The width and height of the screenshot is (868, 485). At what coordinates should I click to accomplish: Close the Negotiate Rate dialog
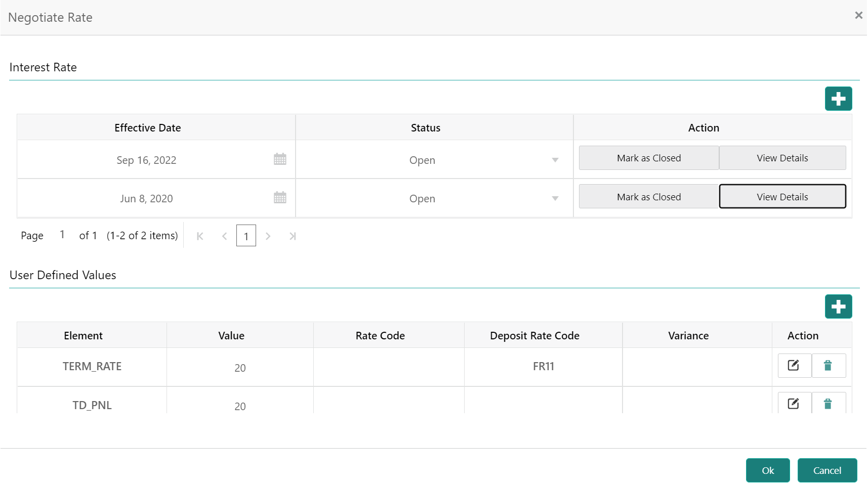[858, 16]
